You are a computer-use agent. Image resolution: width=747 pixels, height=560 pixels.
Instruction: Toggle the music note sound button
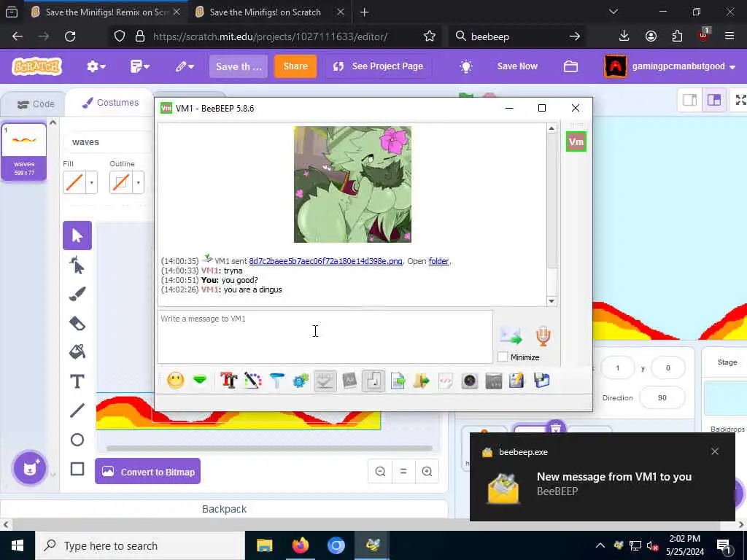(x=373, y=381)
